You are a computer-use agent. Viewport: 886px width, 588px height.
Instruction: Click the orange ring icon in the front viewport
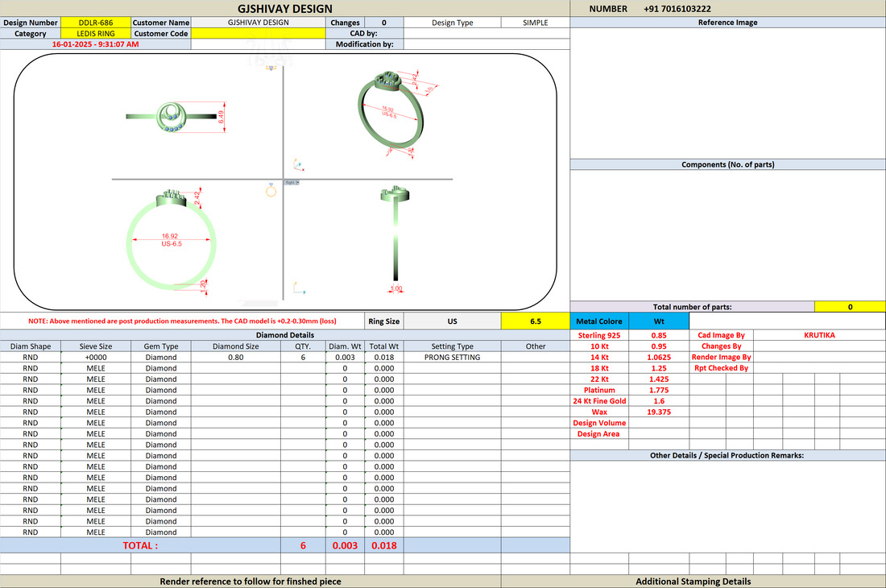pyautogui.click(x=271, y=190)
